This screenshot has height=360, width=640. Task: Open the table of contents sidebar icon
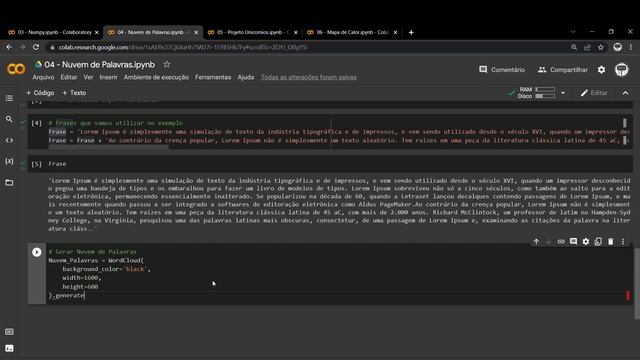[x=9, y=98]
